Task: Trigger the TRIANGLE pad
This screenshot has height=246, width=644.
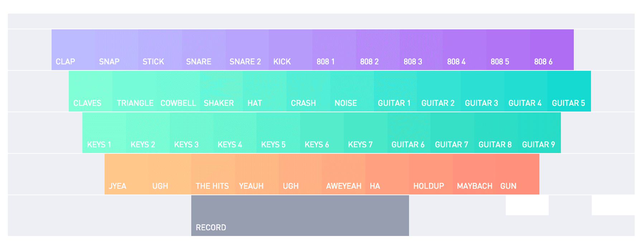Action: [134, 91]
